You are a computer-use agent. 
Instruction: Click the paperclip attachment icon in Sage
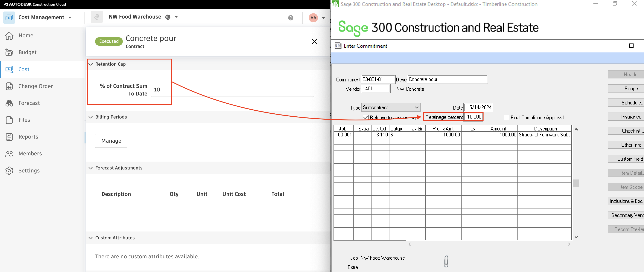(446, 262)
